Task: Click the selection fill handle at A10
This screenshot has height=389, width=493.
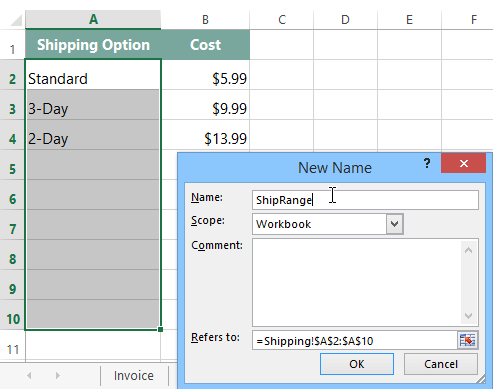Action: point(160,329)
